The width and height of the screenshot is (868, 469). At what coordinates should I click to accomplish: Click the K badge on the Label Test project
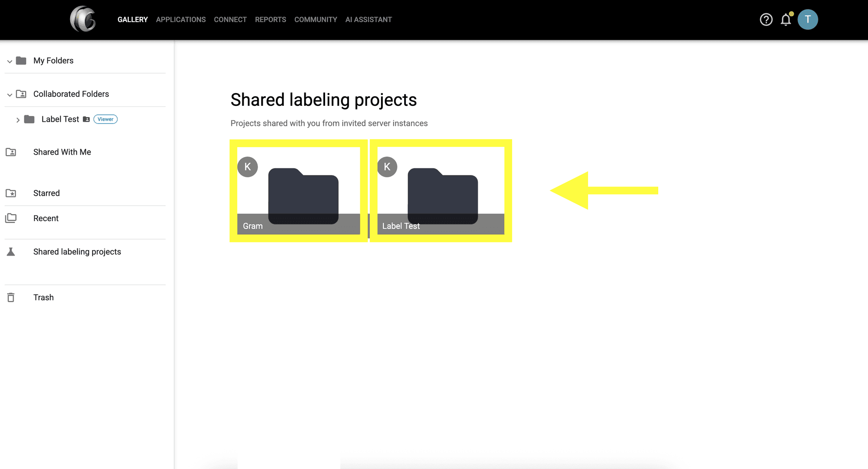387,166
